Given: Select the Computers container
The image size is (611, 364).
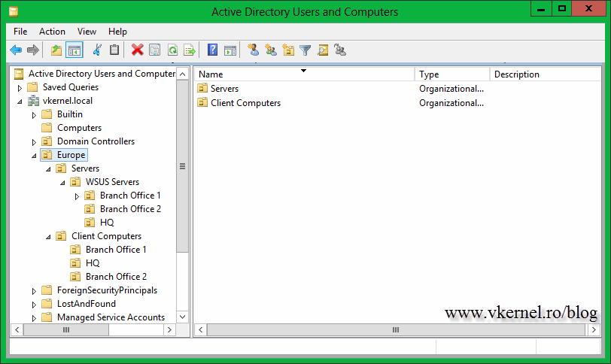Looking at the screenshot, I should coord(79,128).
